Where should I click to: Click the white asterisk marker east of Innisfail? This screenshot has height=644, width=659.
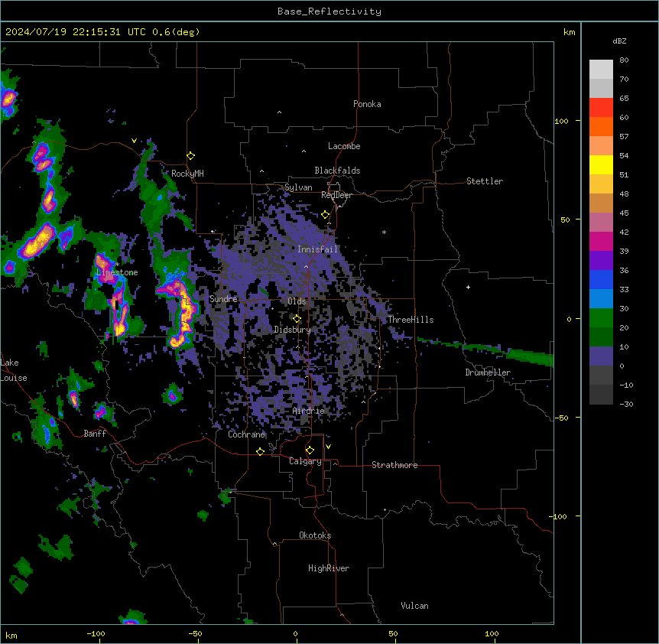(384, 232)
